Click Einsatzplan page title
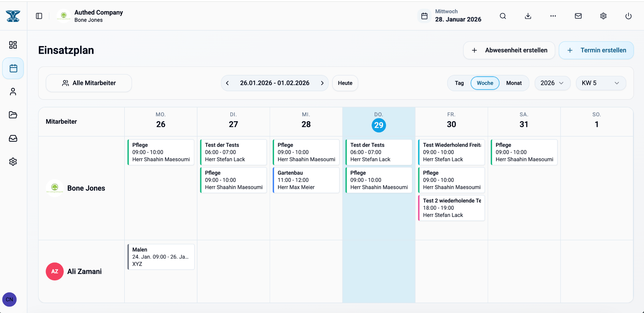Screen dimensions: 644x313 (66, 50)
